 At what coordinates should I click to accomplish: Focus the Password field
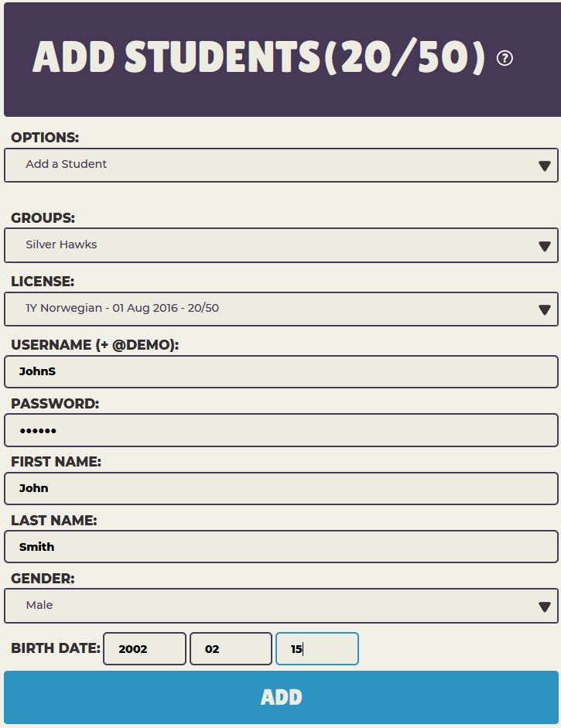[x=281, y=430]
